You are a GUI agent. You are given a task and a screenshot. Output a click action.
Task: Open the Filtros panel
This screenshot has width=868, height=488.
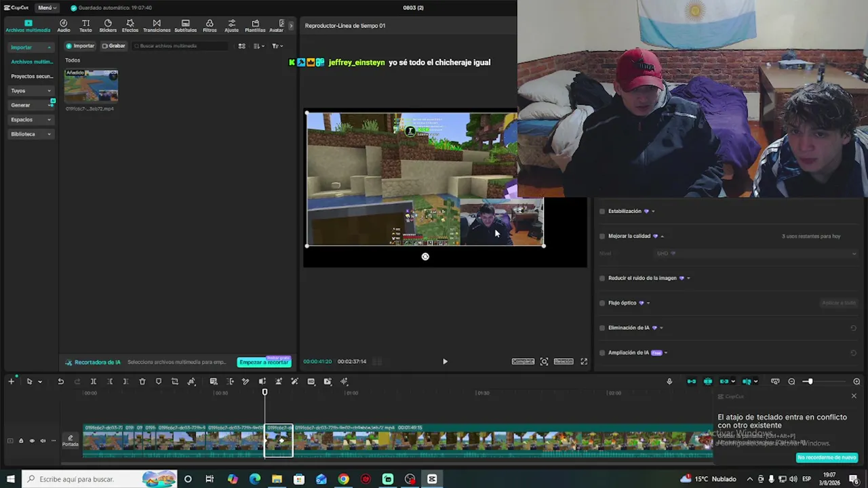[x=210, y=26]
